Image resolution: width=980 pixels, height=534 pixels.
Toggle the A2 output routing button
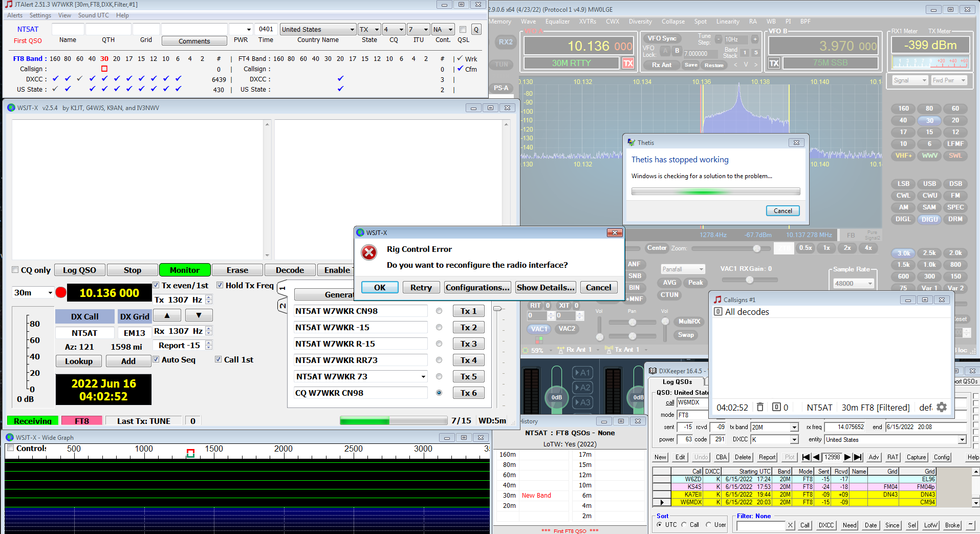(x=582, y=388)
